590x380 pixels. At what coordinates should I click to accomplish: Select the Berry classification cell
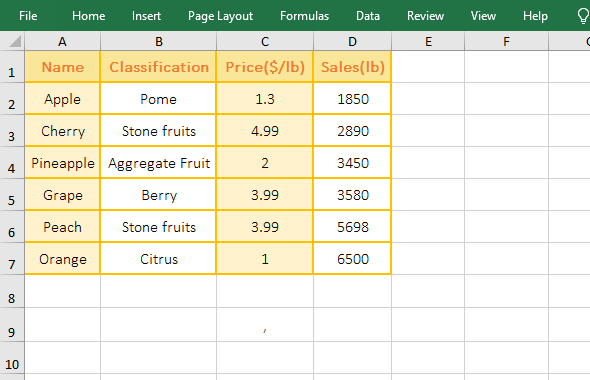point(158,195)
